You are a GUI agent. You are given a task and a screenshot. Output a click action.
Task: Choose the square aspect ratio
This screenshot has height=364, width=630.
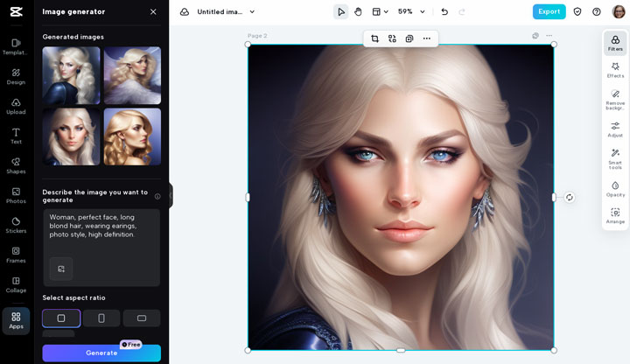point(61,318)
